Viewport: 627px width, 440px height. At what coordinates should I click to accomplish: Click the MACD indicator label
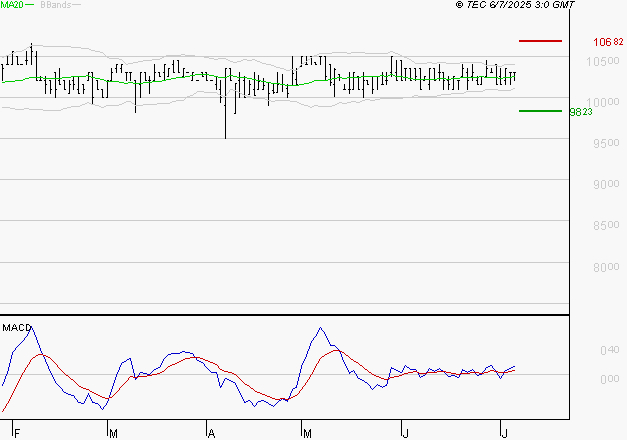click(16, 327)
